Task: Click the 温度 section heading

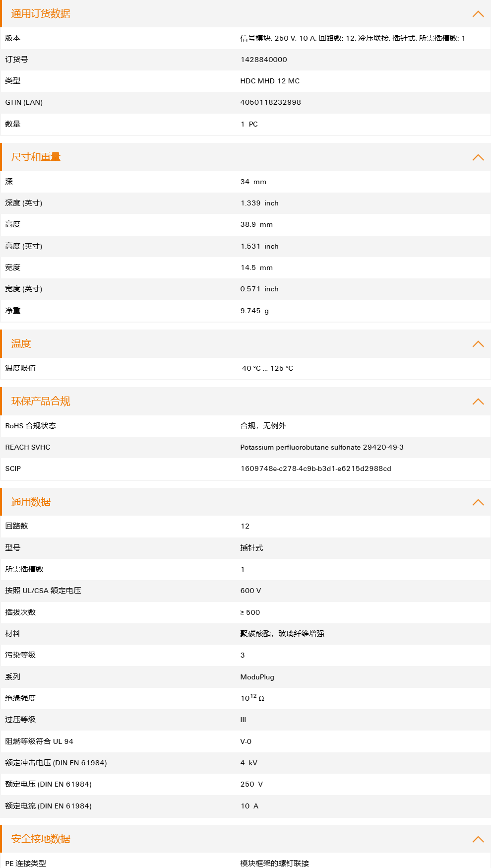Action: click(21, 344)
